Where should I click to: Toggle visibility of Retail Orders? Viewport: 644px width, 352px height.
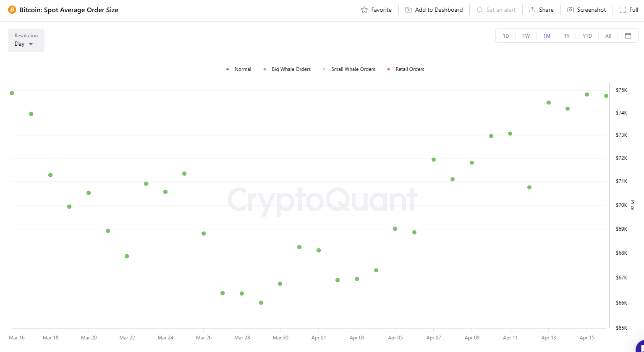[x=405, y=69]
